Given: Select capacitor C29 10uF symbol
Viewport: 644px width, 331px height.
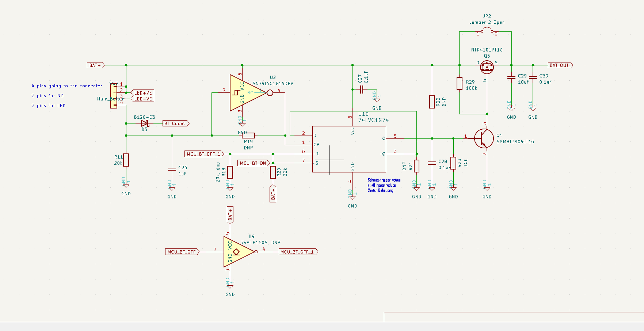Looking at the screenshot, I should pyautogui.click(x=511, y=77).
